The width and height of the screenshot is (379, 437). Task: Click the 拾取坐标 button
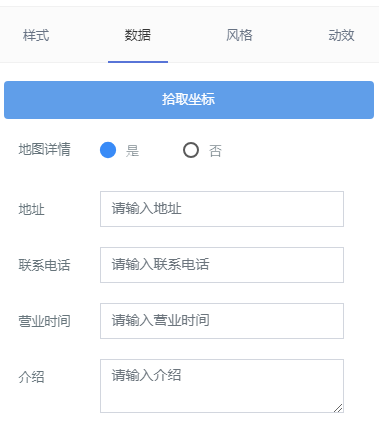189,100
